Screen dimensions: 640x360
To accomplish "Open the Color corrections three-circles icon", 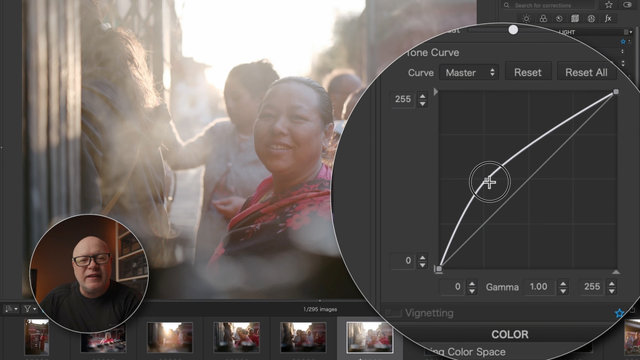I will click(x=543, y=18).
